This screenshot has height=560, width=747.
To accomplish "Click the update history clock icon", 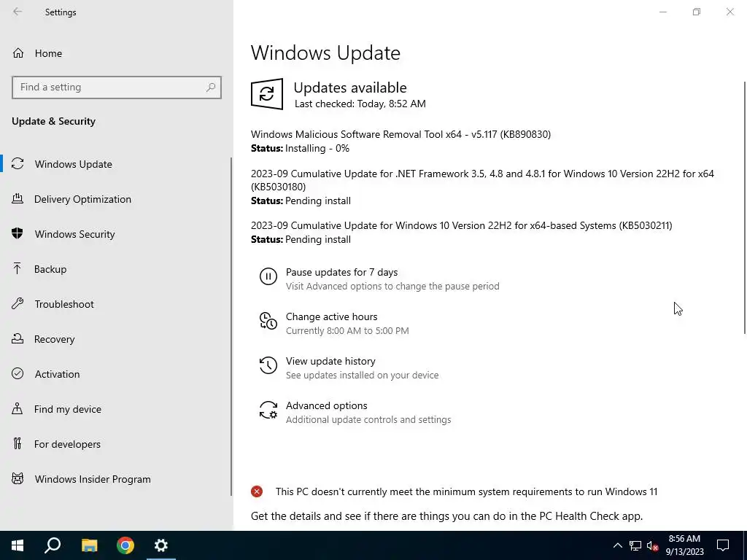I will (268, 365).
